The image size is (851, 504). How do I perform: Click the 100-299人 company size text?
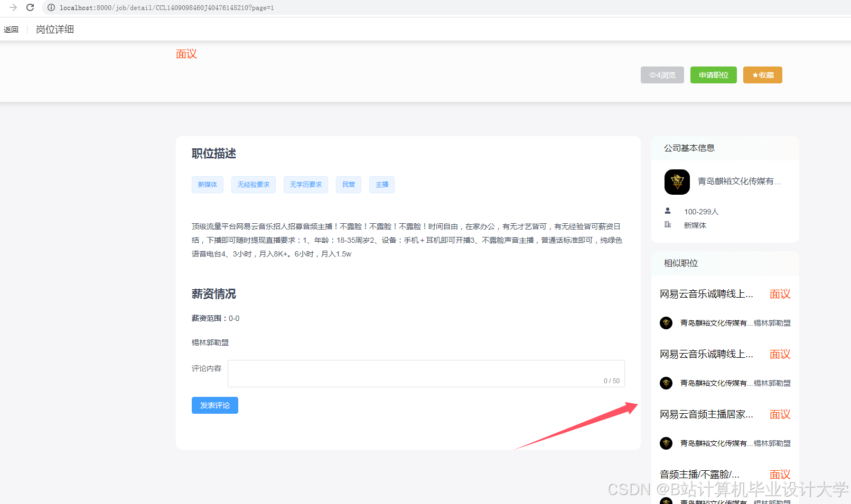point(702,212)
